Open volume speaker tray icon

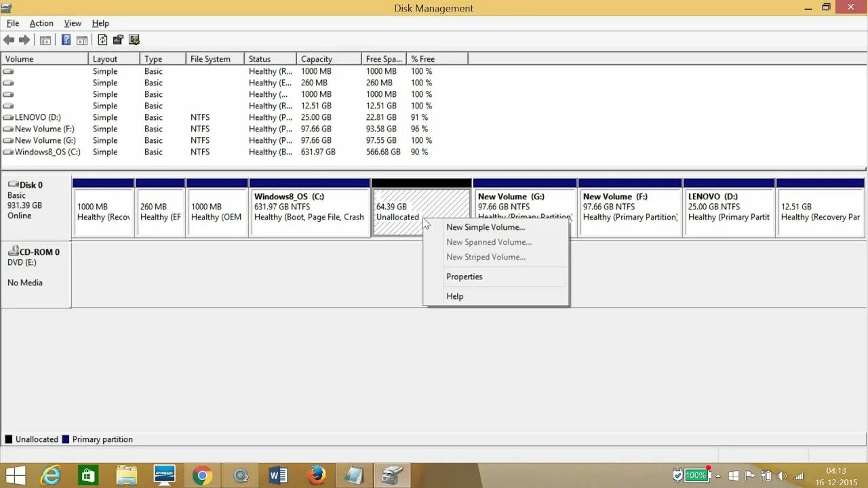(x=782, y=476)
